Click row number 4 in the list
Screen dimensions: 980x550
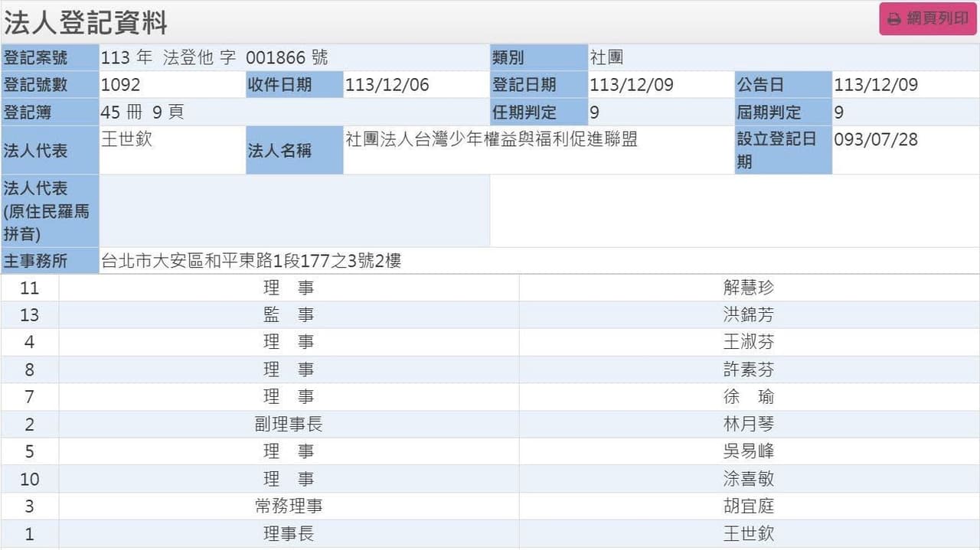[29, 342]
